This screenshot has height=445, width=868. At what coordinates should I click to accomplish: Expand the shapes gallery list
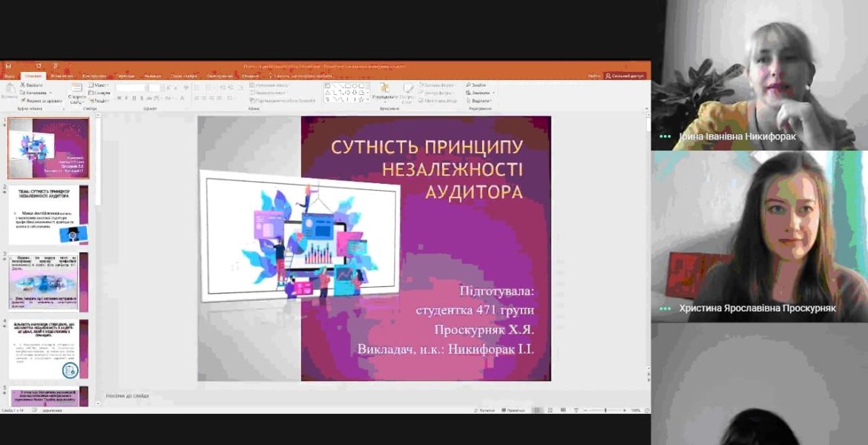click(x=367, y=99)
